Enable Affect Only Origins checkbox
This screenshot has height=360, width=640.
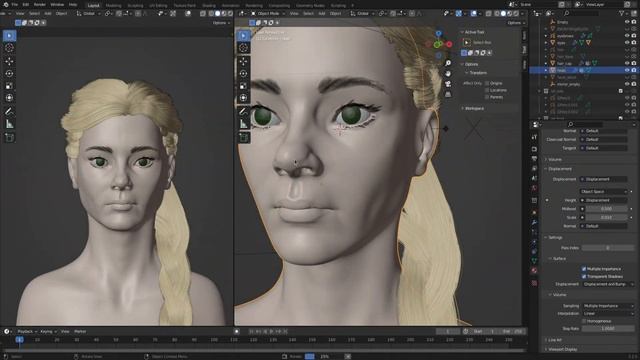[487, 83]
